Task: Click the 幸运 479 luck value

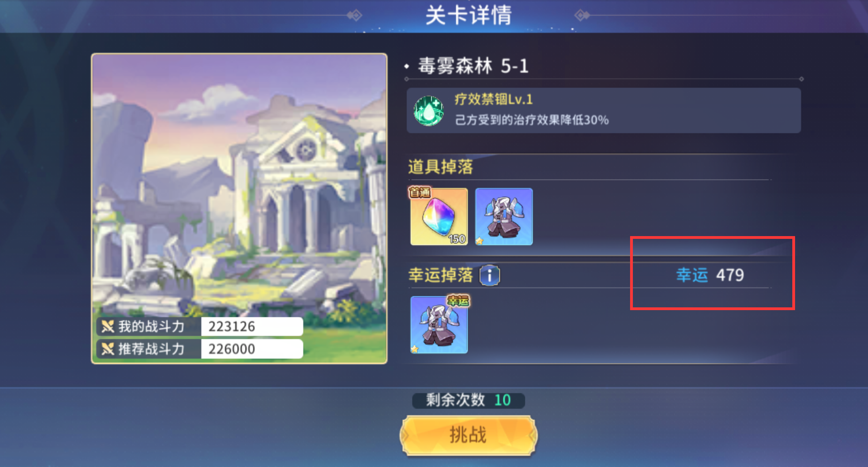Action: click(x=710, y=275)
